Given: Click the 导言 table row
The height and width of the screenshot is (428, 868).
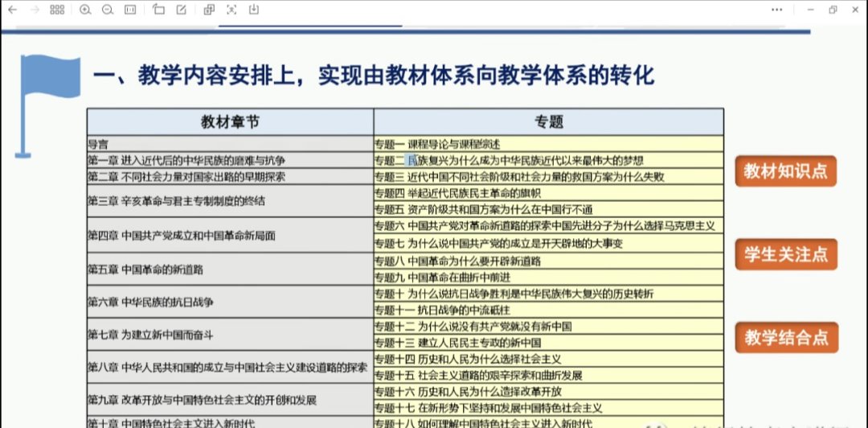Looking at the screenshot, I should coord(230,145).
